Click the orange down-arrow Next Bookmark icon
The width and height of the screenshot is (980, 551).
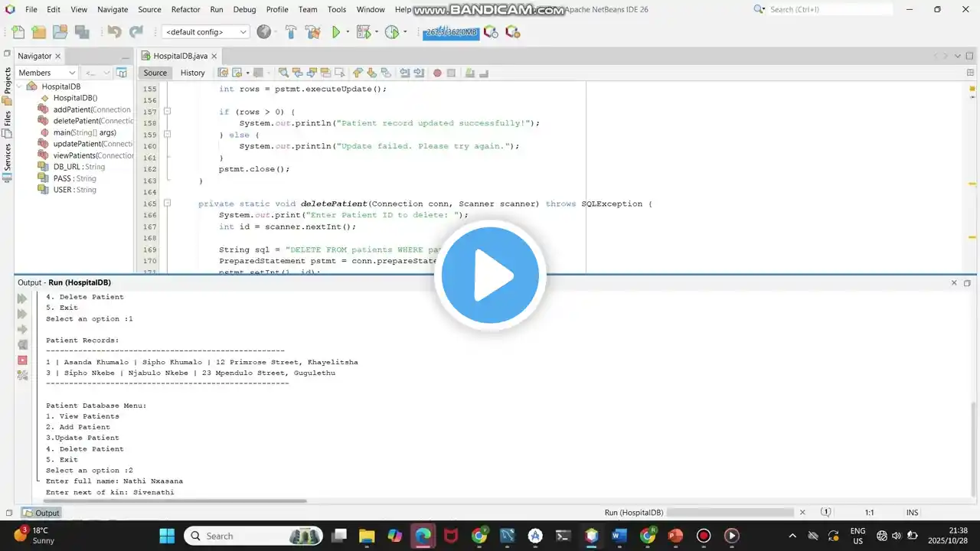(x=371, y=73)
